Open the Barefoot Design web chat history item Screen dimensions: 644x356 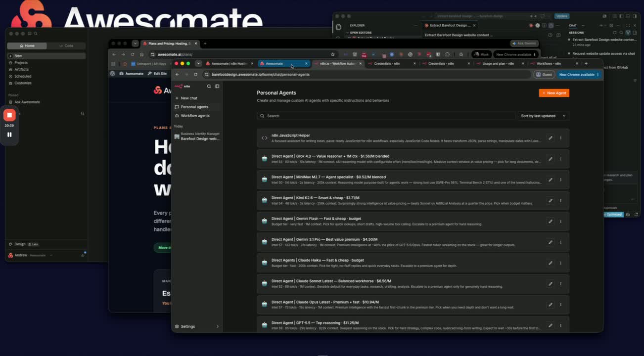click(x=197, y=136)
